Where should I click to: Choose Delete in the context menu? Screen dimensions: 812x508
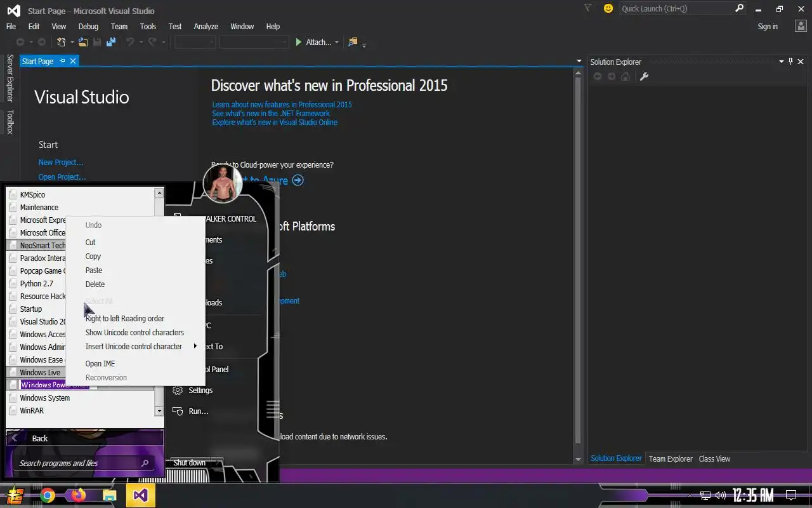pyautogui.click(x=95, y=284)
